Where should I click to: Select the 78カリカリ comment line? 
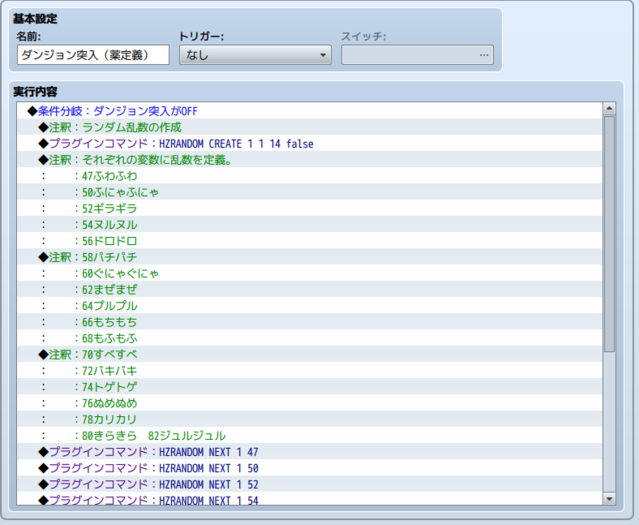[309, 419]
